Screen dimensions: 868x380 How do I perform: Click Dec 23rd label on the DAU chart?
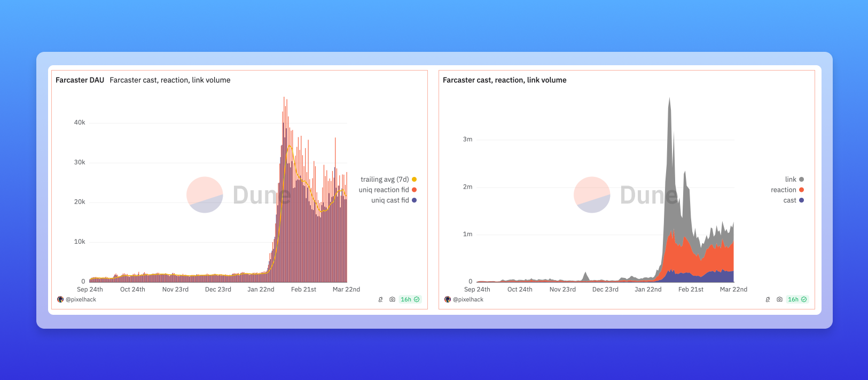click(x=218, y=290)
